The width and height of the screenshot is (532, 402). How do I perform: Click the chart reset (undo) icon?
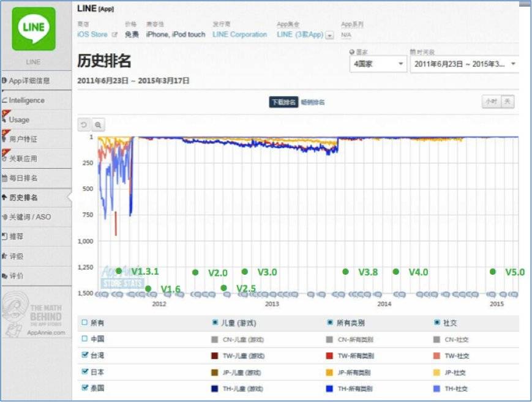coord(83,125)
